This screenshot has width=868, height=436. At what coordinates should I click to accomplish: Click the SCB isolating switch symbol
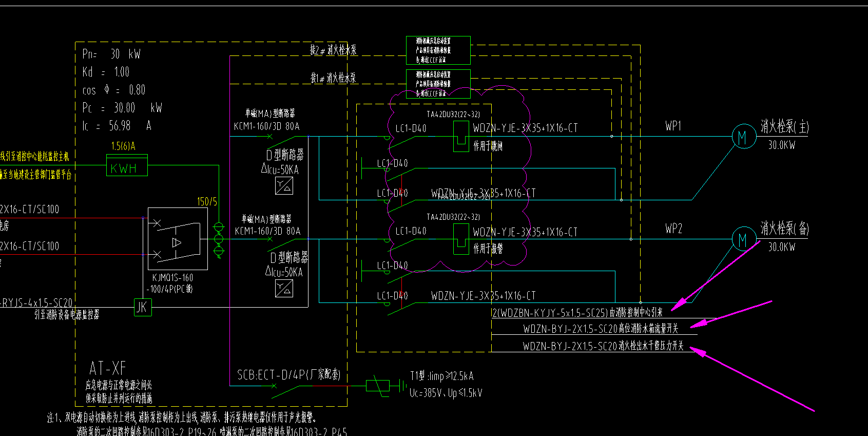point(285,390)
